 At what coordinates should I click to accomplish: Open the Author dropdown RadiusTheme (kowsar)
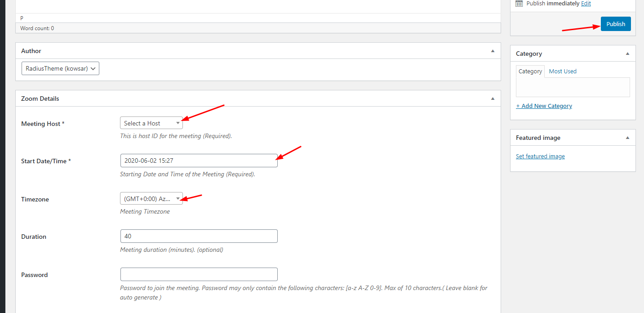(60, 68)
